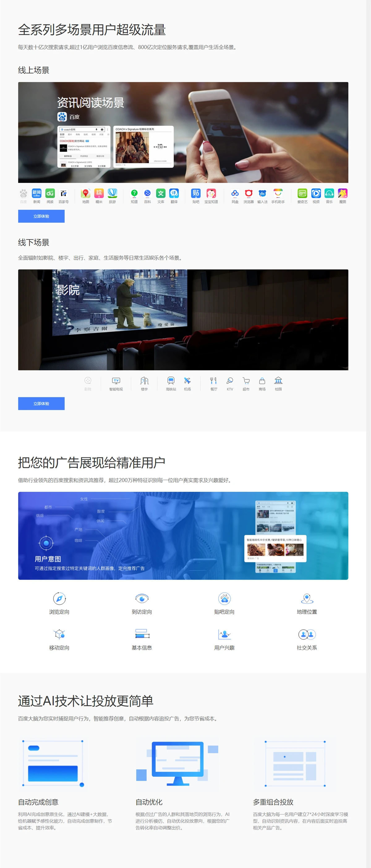The height and width of the screenshot is (868, 371).
Task: Click the 爱奇艺 icon
Action: click(x=302, y=193)
